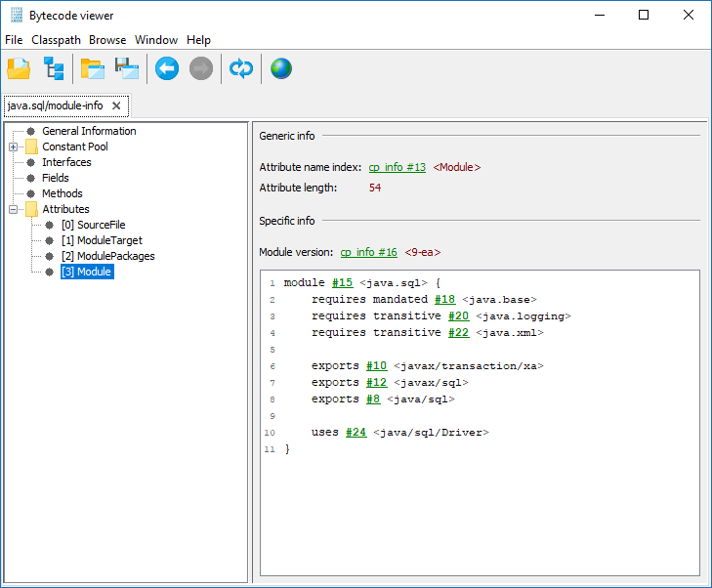712x588 pixels.
Task: Click the open class file folder icon
Action: 19,68
